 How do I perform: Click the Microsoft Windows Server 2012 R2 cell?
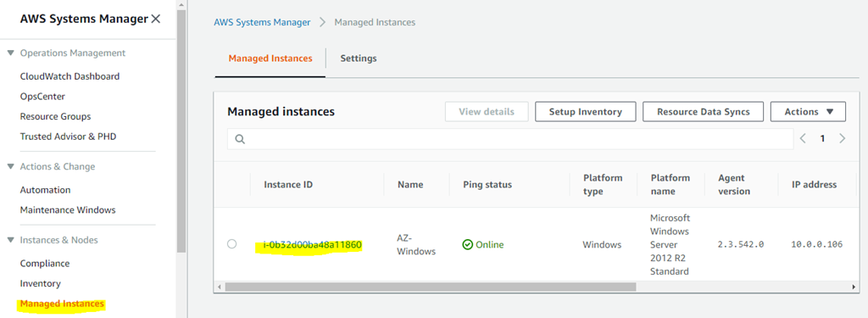point(670,244)
